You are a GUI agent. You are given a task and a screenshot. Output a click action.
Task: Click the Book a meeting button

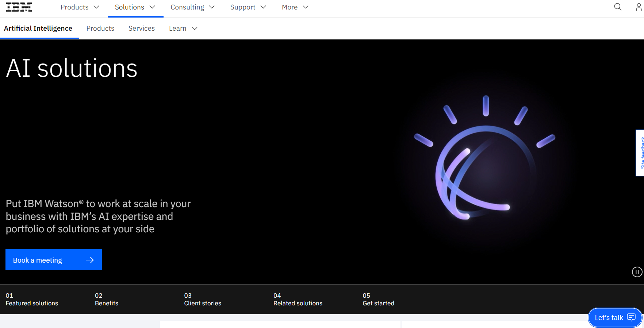click(54, 260)
